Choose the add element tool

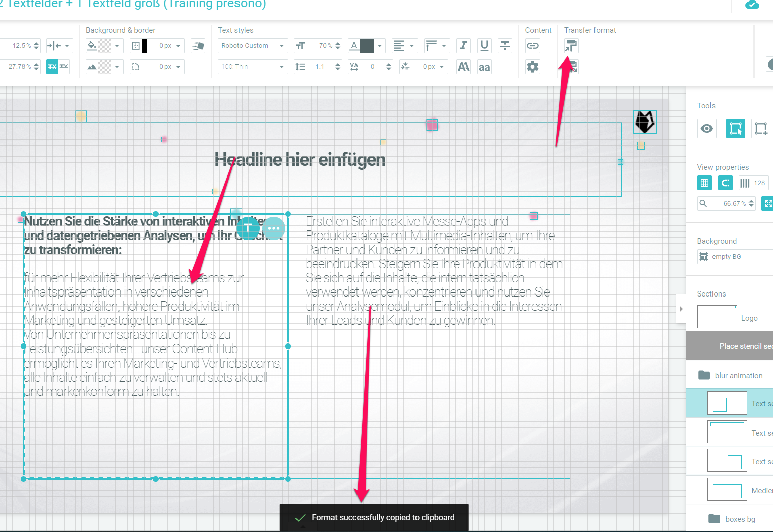click(x=760, y=129)
